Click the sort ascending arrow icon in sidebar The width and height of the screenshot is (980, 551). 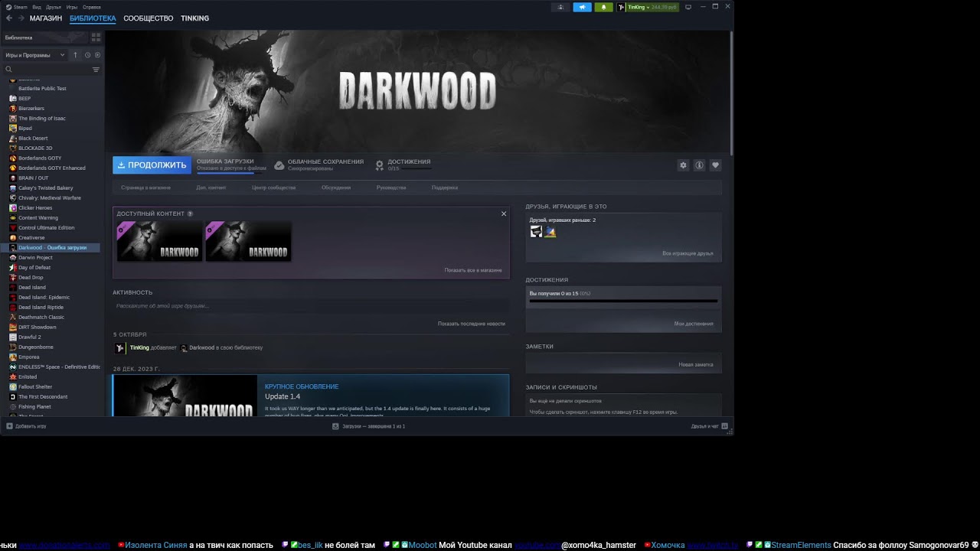pyautogui.click(x=75, y=55)
